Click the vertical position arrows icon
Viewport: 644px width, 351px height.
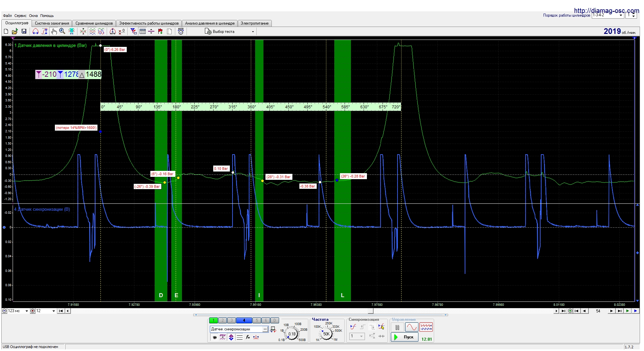pos(231,337)
